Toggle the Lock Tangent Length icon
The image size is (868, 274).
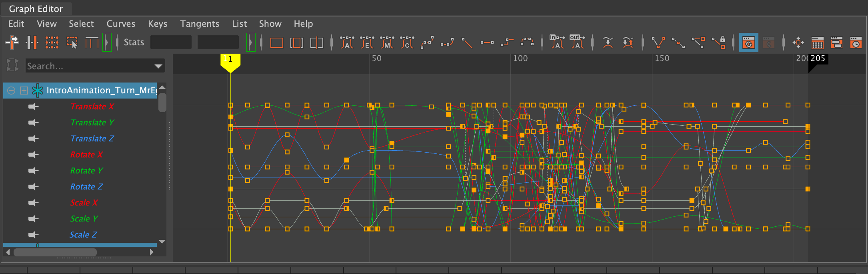(719, 42)
